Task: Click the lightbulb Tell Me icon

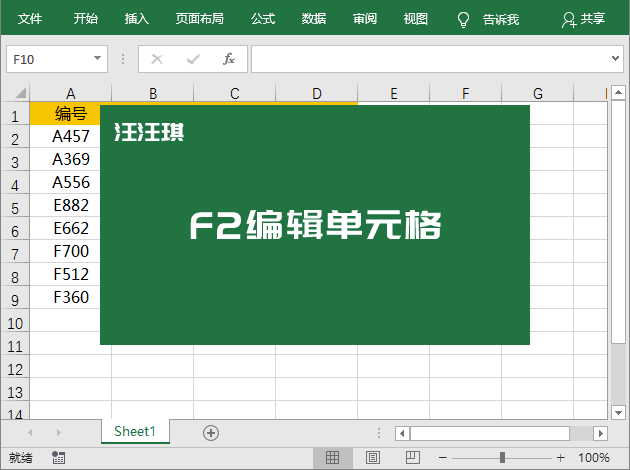Action: click(x=463, y=19)
